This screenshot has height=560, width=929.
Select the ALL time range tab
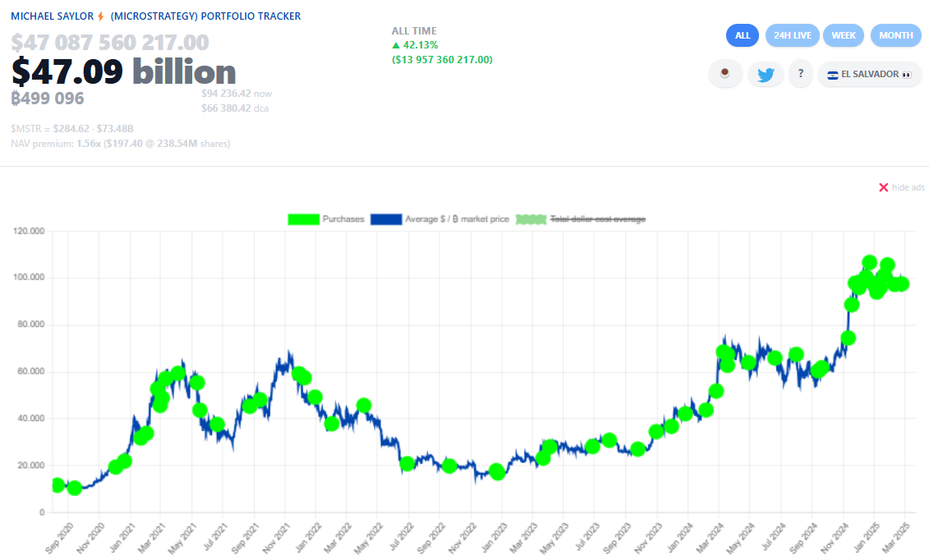[x=743, y=35]
